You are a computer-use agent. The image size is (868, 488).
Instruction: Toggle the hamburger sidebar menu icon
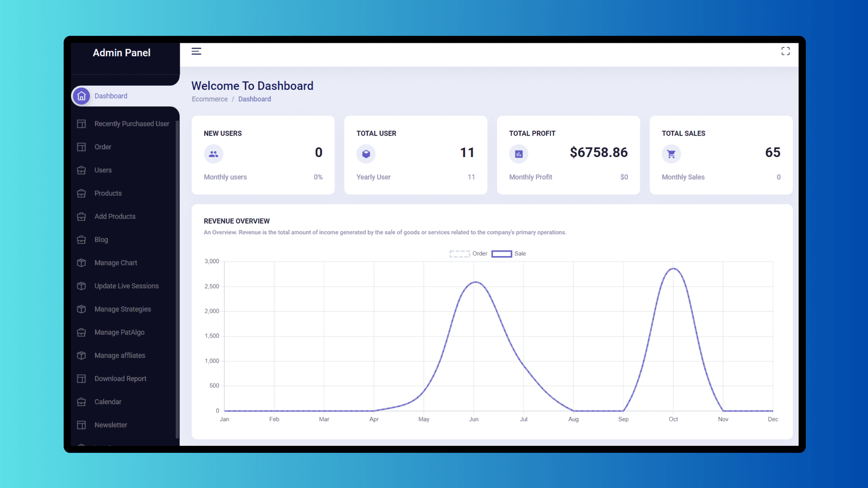pos(196,51)
